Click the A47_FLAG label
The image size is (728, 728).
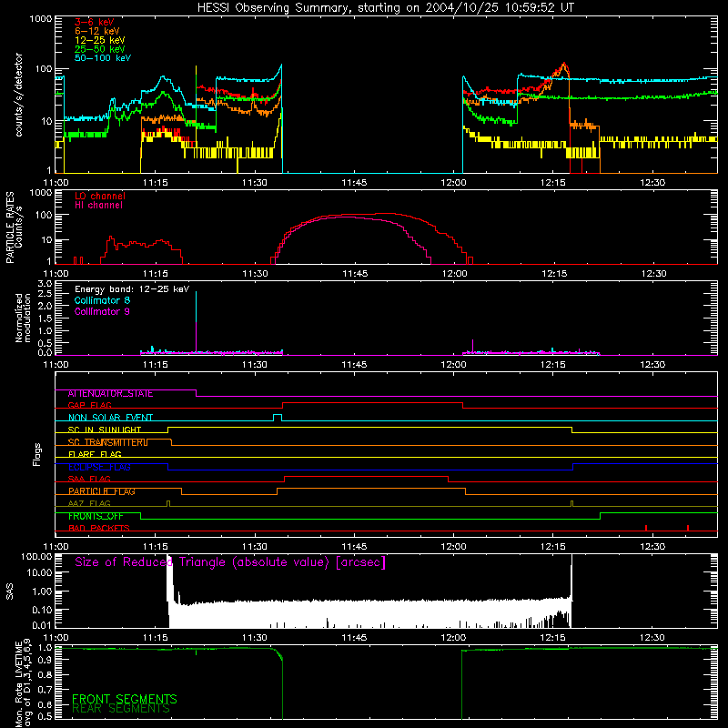tap(89, 504)
